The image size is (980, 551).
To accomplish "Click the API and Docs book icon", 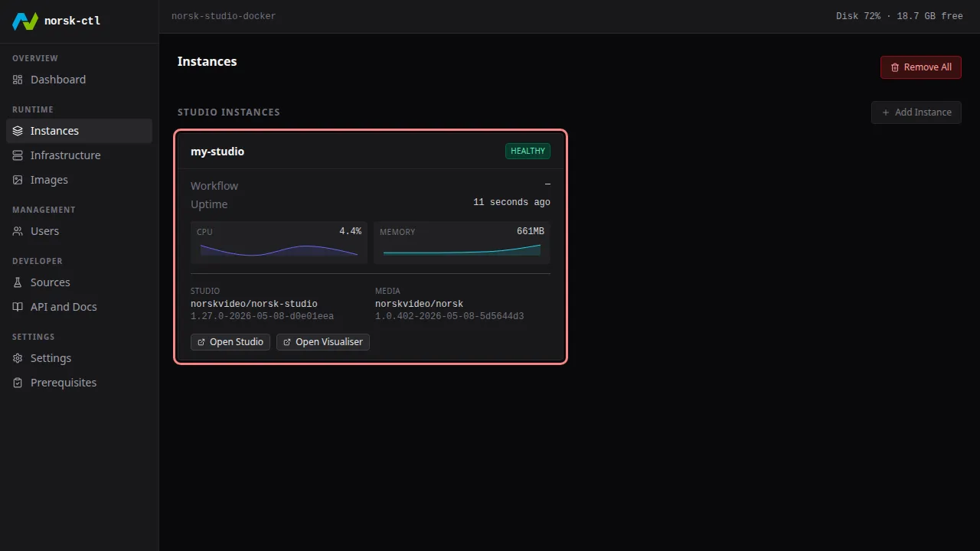I will [x=18, y=307].
